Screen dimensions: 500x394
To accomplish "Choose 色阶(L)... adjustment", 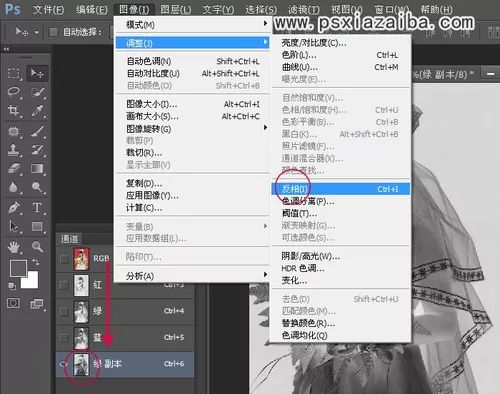I will click(x=341, y=55).
